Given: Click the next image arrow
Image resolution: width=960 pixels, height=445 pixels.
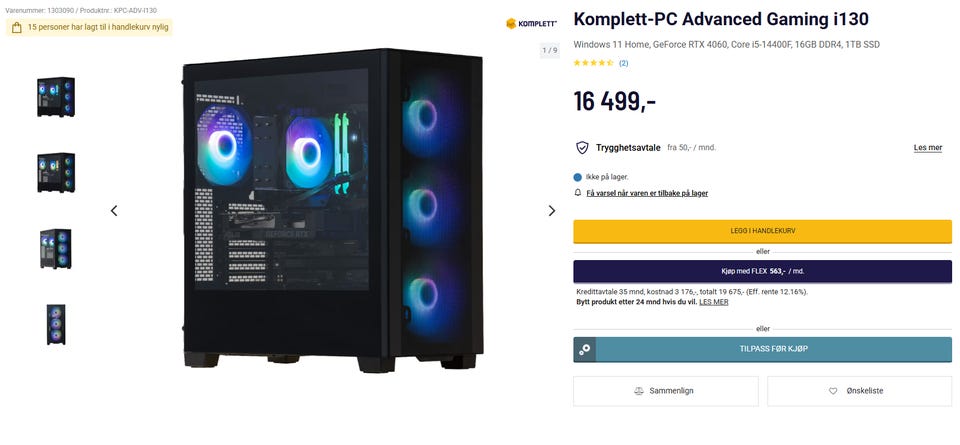Looking at the screenshot, I should pyautogui.click(x=552, y=211).
